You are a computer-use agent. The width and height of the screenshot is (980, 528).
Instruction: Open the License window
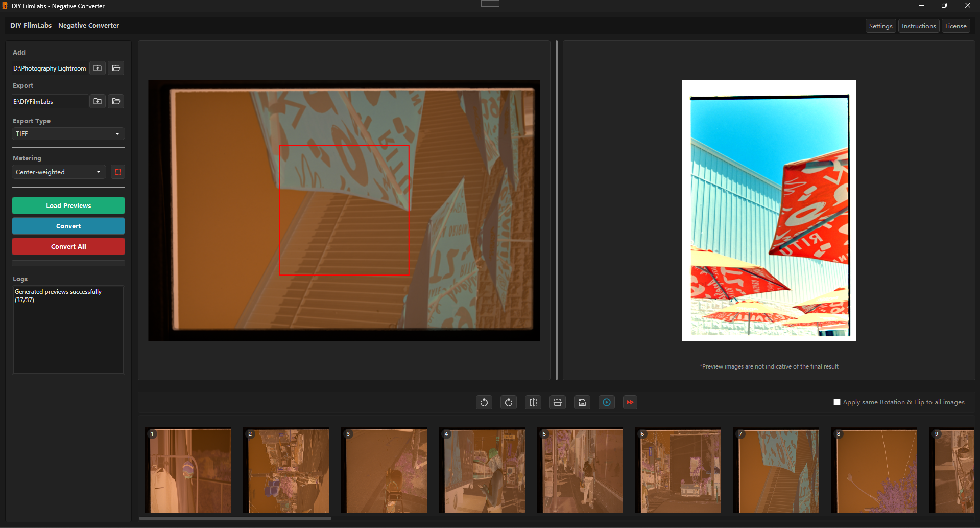point(955,26)
